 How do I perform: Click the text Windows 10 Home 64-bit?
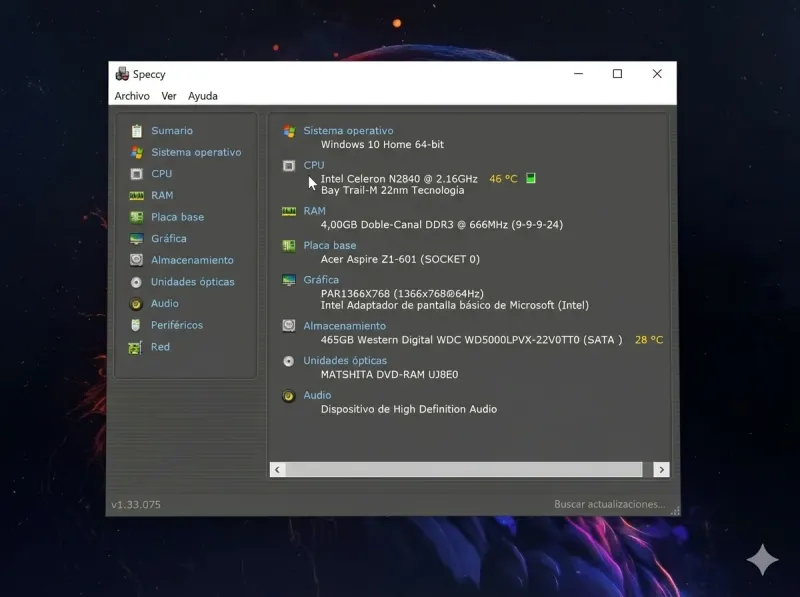[382, 144]
